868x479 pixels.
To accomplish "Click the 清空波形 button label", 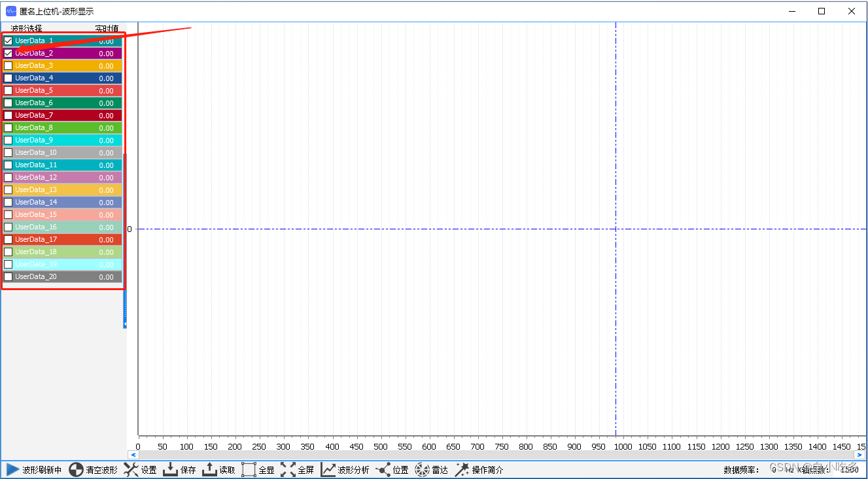I will pyautogui.click(x=101, y=470).
